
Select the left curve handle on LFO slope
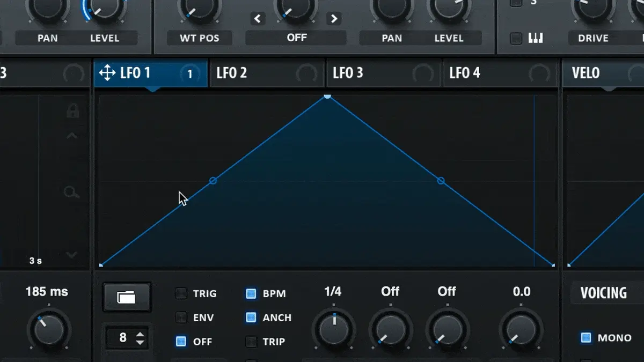[x=213, y=181]
